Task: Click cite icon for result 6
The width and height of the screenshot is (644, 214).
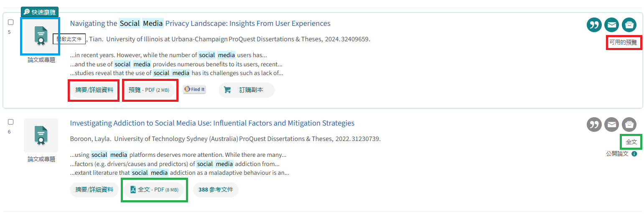Action: (594, 124)
